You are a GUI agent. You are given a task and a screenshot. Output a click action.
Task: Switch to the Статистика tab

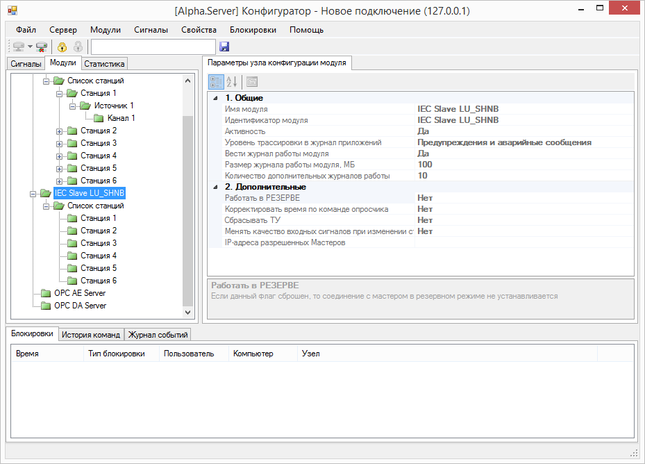click(x=104, y=64)
